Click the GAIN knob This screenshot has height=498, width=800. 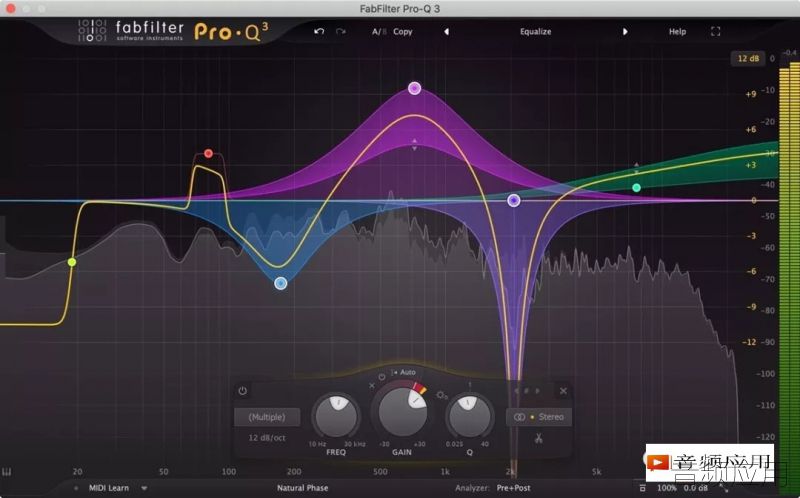[x=402, y=411]
